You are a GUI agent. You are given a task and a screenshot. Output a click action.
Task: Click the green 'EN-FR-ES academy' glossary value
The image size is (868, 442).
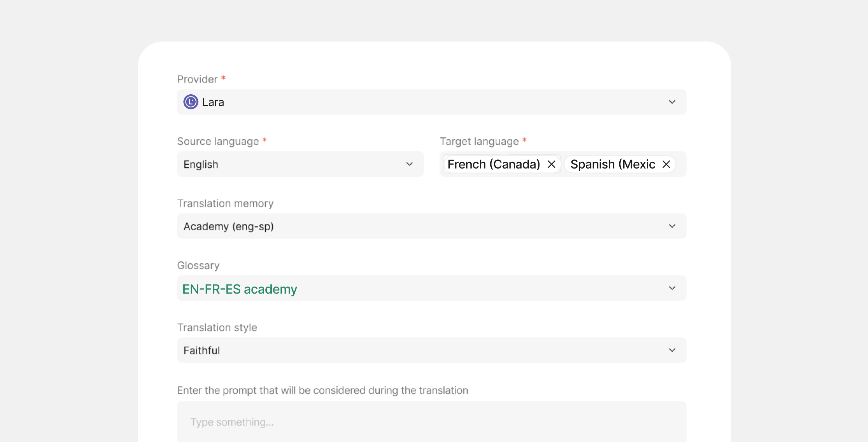click(x=240, y=289)
